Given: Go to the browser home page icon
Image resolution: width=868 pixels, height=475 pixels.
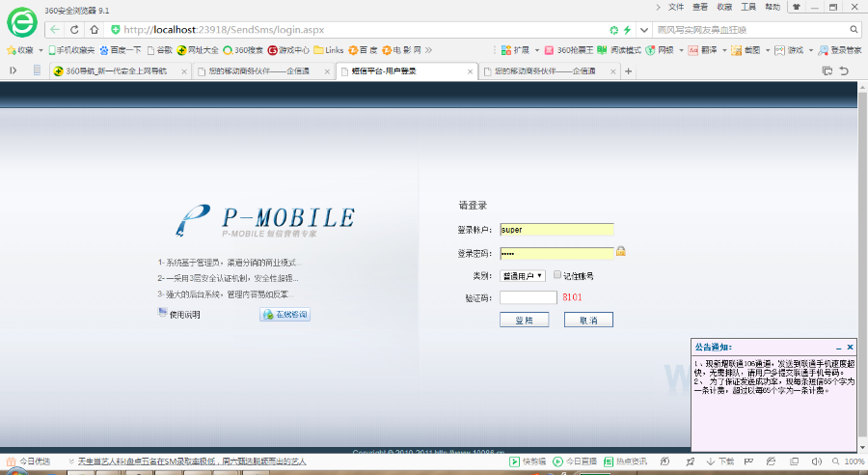Looking at the screenshot, I should (x=95, y=30).
